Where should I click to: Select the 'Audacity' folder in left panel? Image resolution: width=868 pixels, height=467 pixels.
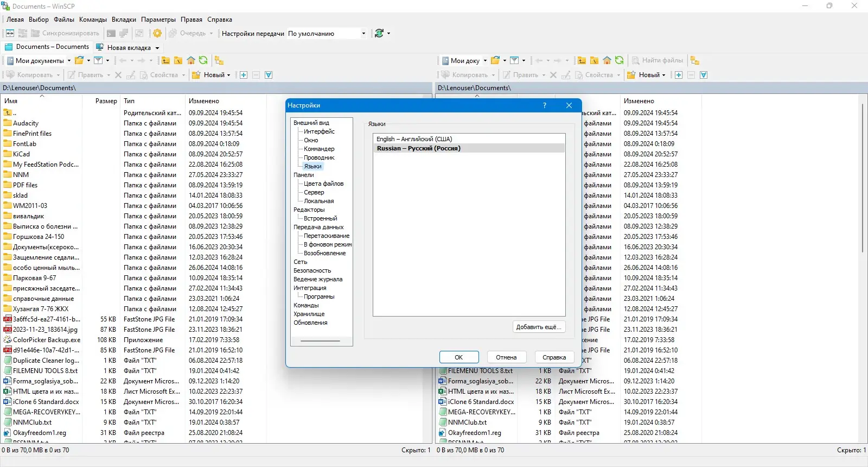(25, 123)
